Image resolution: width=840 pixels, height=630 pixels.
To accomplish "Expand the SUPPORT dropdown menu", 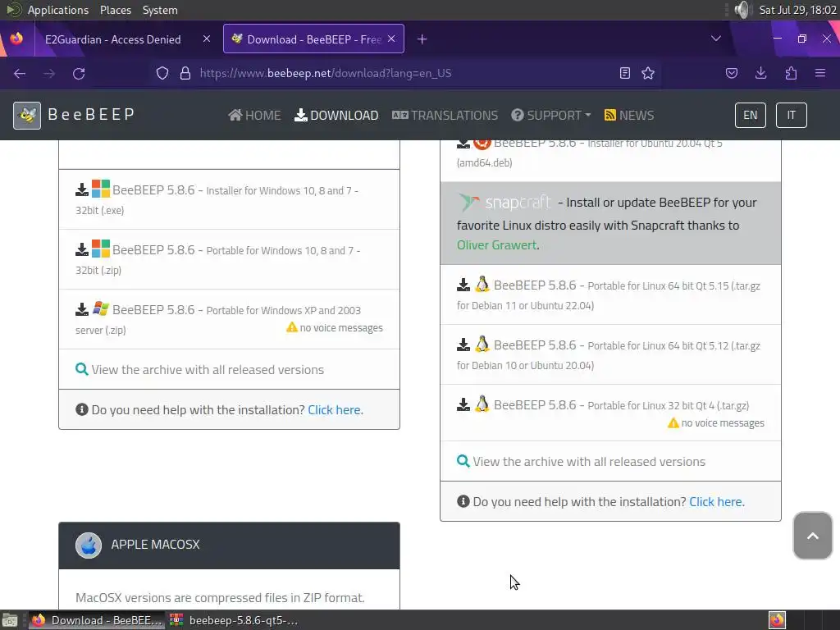I will pos(550,115).
